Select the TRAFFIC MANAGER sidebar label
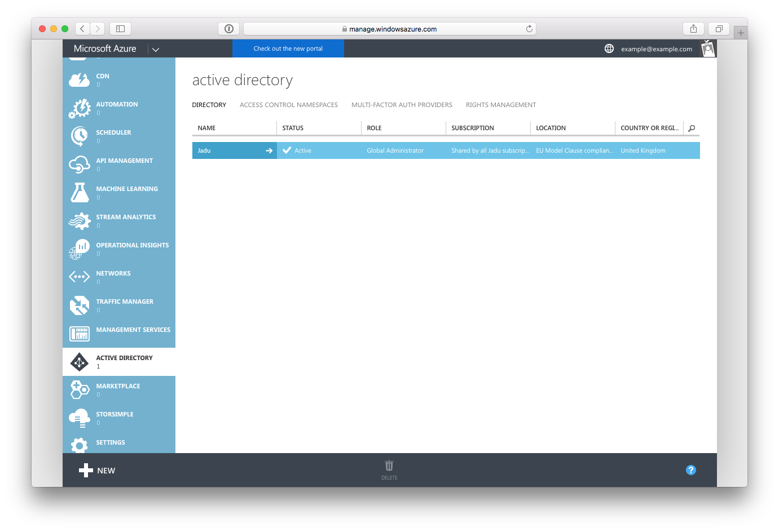 coord(125,302)
